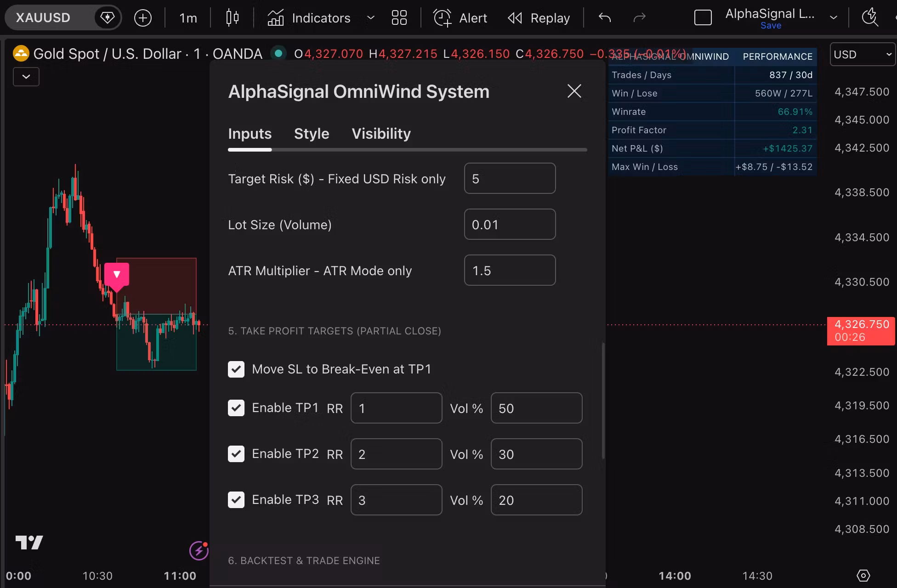Open the lightning events icon on chart

[199, 550]
